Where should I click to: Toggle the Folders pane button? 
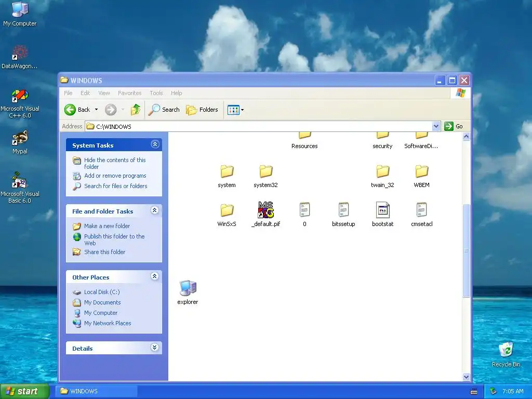(202, 110)
